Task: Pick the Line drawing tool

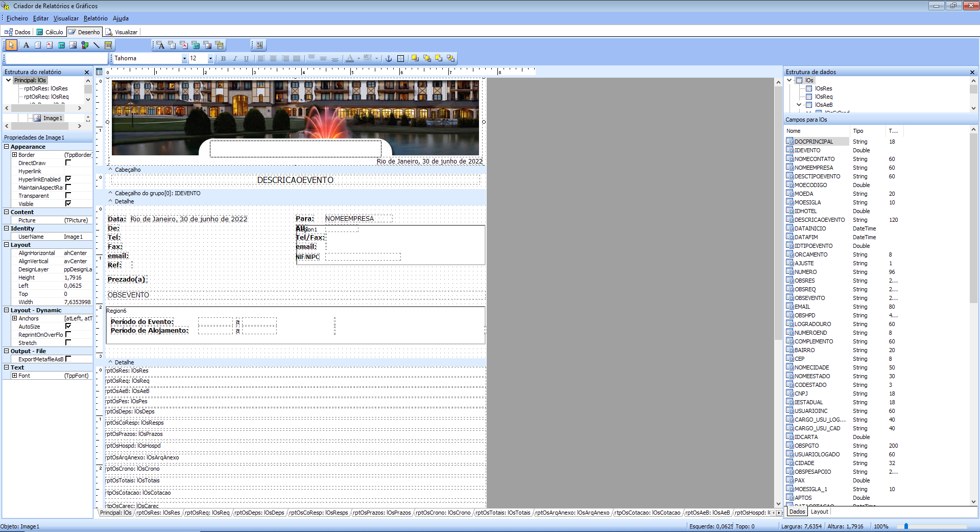Action: pos(96,45)
